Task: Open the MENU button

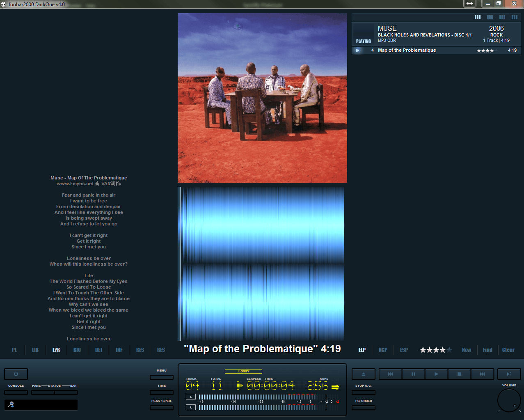Action: point(162,377)
